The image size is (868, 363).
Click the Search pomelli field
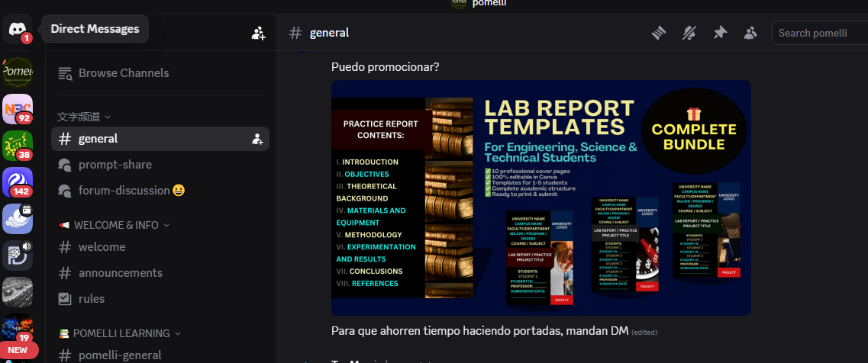(x=821, y=33)
